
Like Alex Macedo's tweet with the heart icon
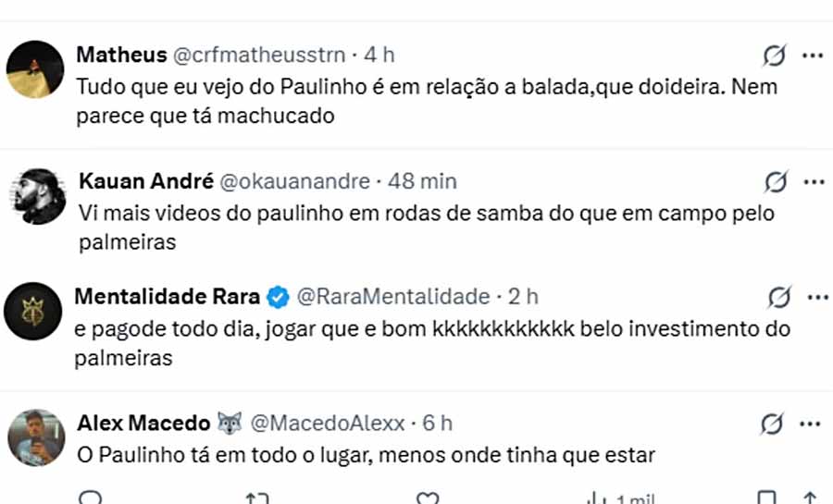(428, 498)
